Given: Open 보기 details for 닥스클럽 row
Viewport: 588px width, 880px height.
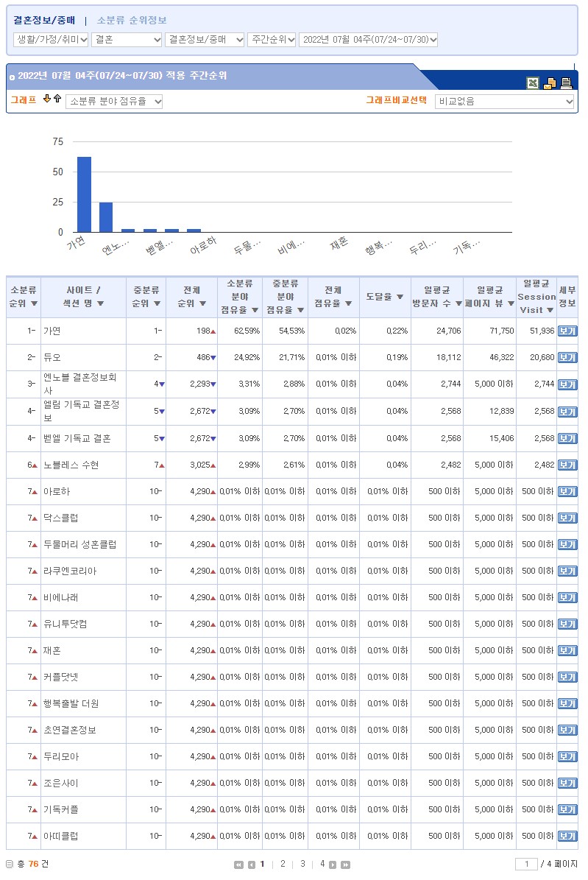Looking at the screenshot, I should tap(567, 518).
